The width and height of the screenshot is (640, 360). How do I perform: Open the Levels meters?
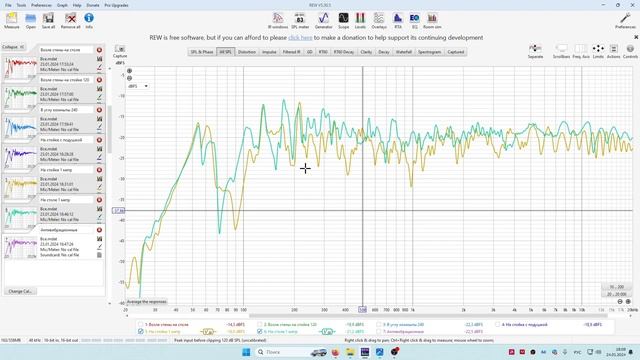pyautogui.click(x=360, y=20)
